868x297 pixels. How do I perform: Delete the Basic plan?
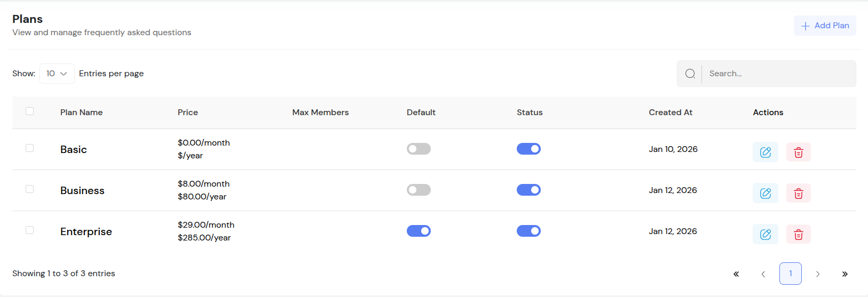pos(798,152)
